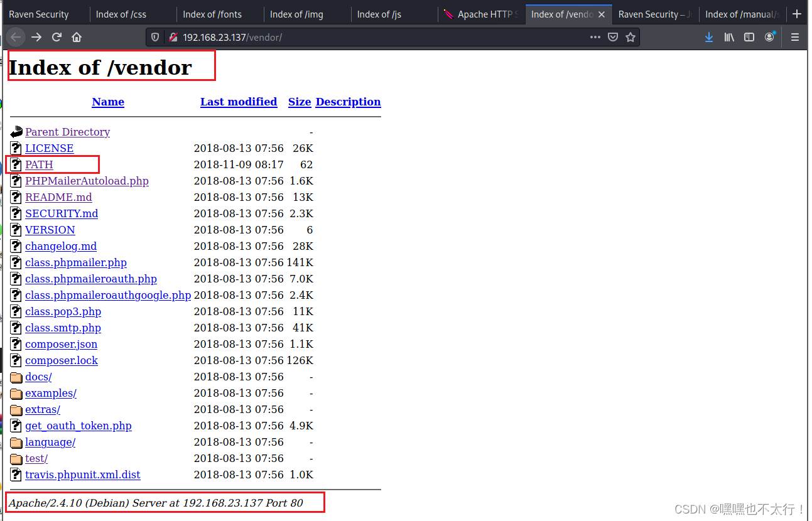
Task: Click the folder icon beside examples/
Action: [x=16, y=394]
